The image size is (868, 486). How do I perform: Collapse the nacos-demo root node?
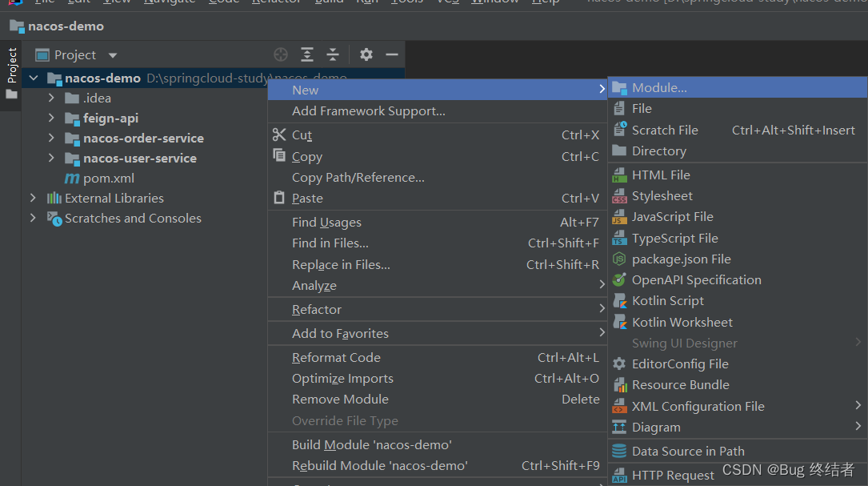click(x=34, y=78)
